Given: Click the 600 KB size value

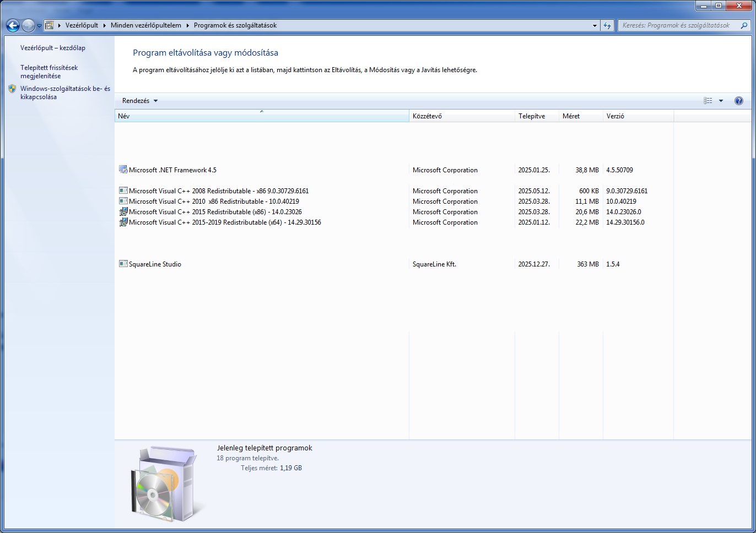Looking at the screenshot, I should (589, 191).
